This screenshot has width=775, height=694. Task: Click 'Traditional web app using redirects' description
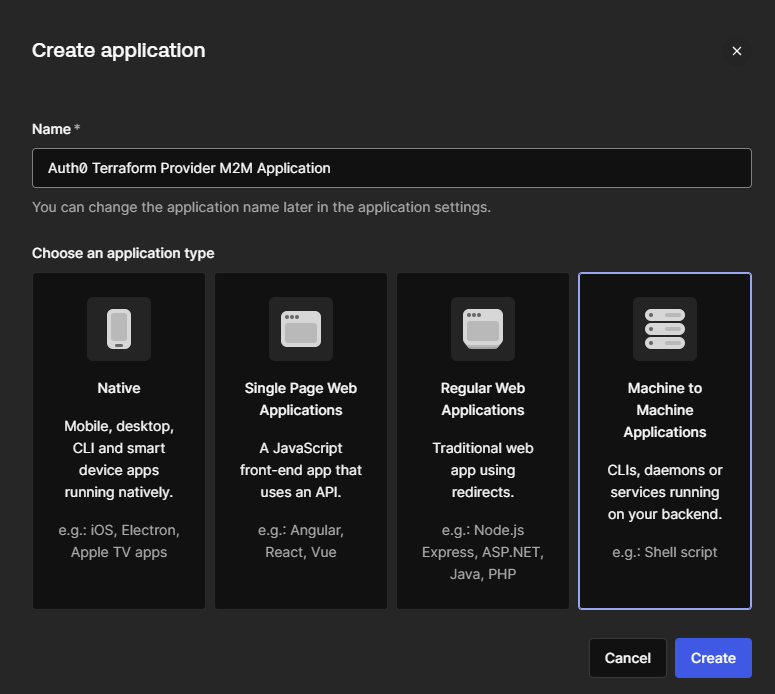(x=482, y=470)
